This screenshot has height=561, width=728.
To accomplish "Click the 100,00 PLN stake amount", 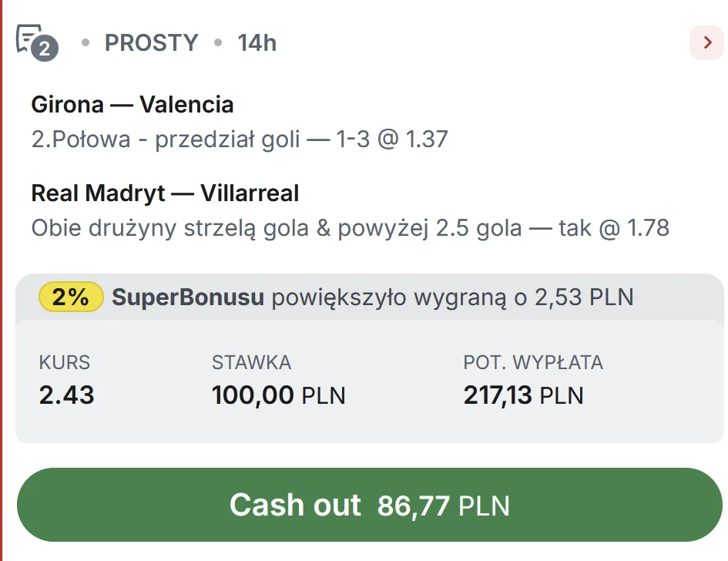I will click(x=278, y=396).
